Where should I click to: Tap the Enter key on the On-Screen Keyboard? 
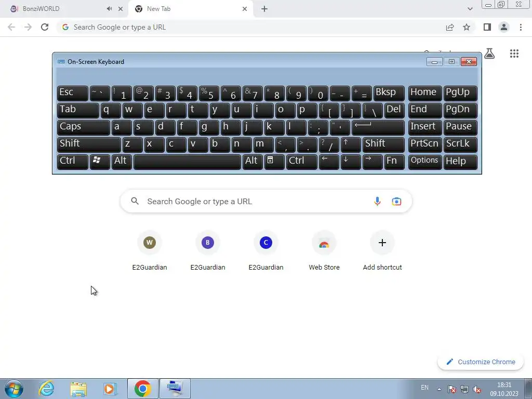(378, 127)
